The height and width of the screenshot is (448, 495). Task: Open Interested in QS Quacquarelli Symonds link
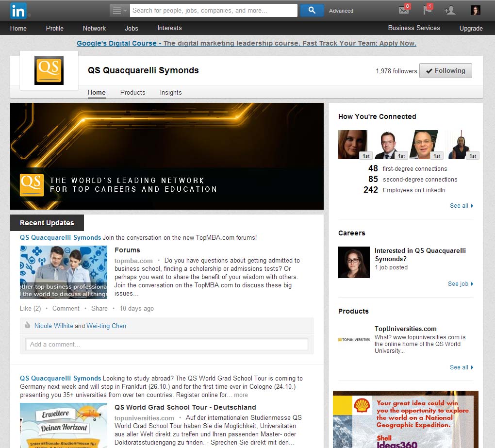point(420,255)
